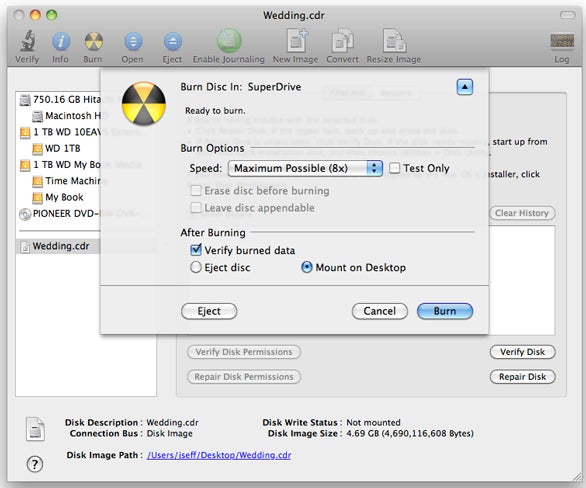Click the blue Burn button

[445, 311]
